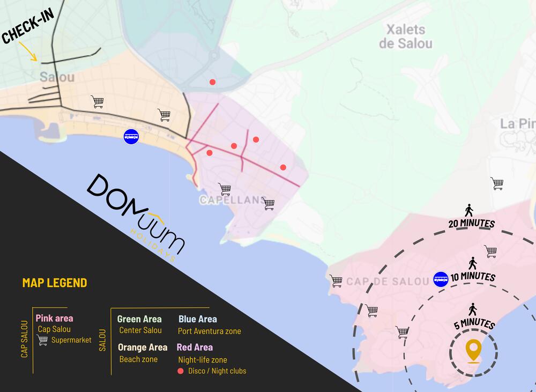
Task: Click the Domuum Holidays logo
Action: pyautogui.click(x=136, y=218)
